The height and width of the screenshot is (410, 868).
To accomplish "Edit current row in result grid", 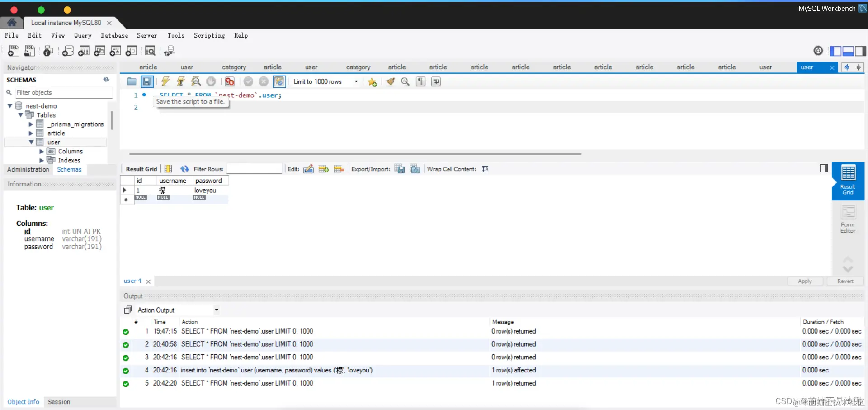I will (x=308, y=169).
